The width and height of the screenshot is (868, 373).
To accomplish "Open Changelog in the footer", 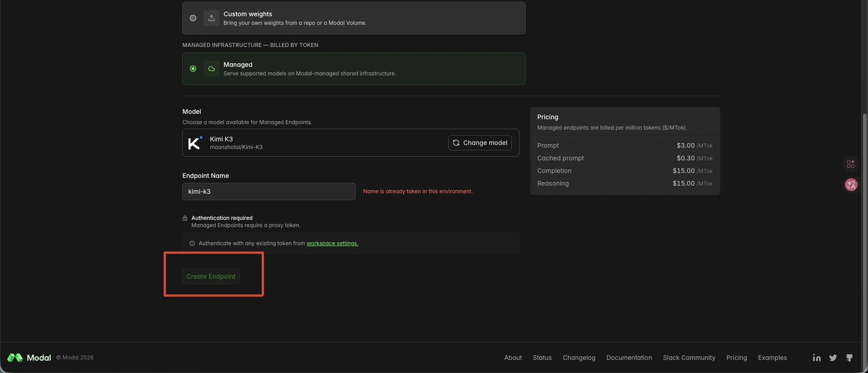I will pos(579,358).
